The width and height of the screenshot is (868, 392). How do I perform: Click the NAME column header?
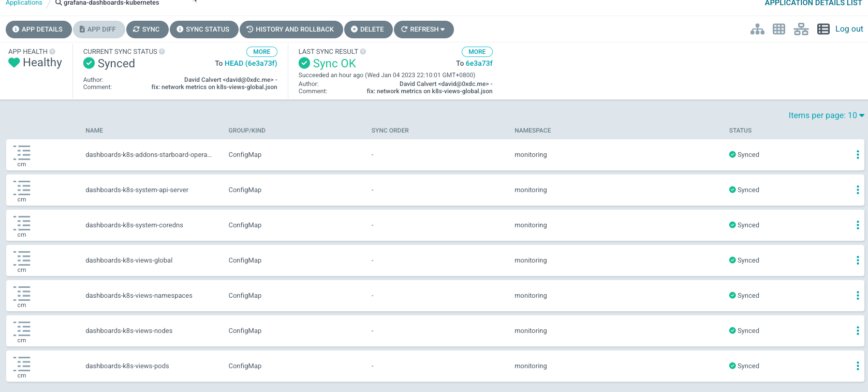pyautogui.click(x=94, y=130)
